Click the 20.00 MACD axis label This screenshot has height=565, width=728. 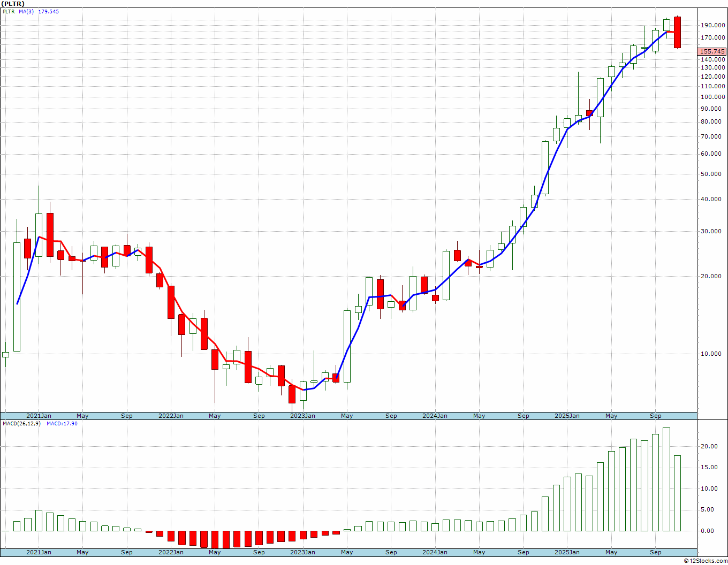tap(710, 447)
